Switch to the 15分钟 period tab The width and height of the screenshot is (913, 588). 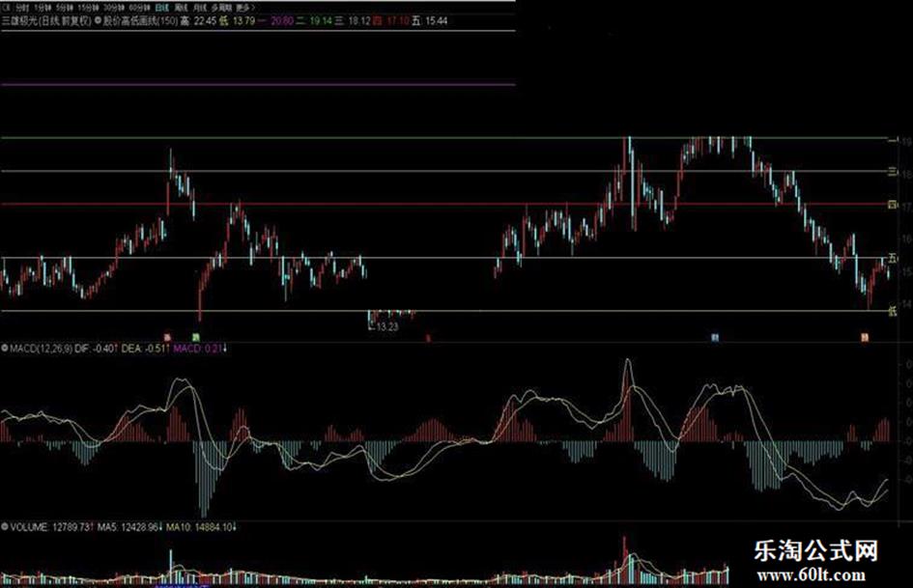point(89,8)
